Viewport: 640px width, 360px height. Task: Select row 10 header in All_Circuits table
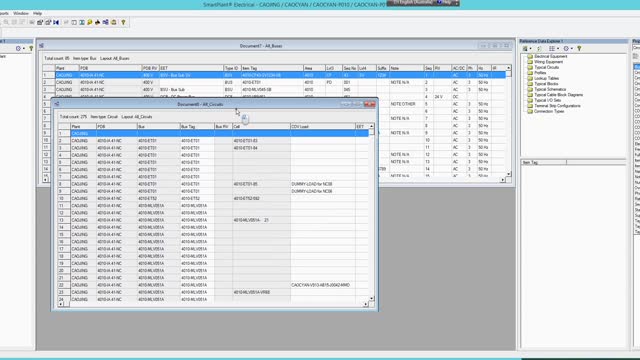click(x=64, y=198)
